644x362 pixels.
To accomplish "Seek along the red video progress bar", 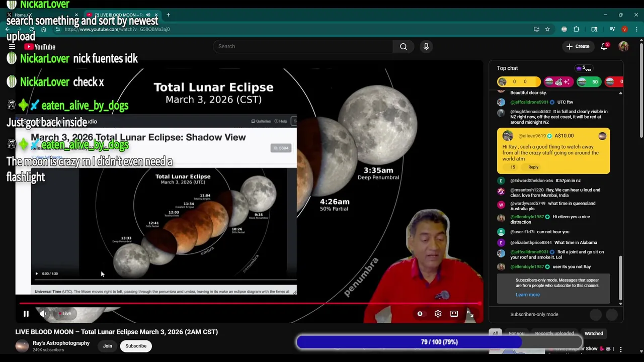I will 249,304.
